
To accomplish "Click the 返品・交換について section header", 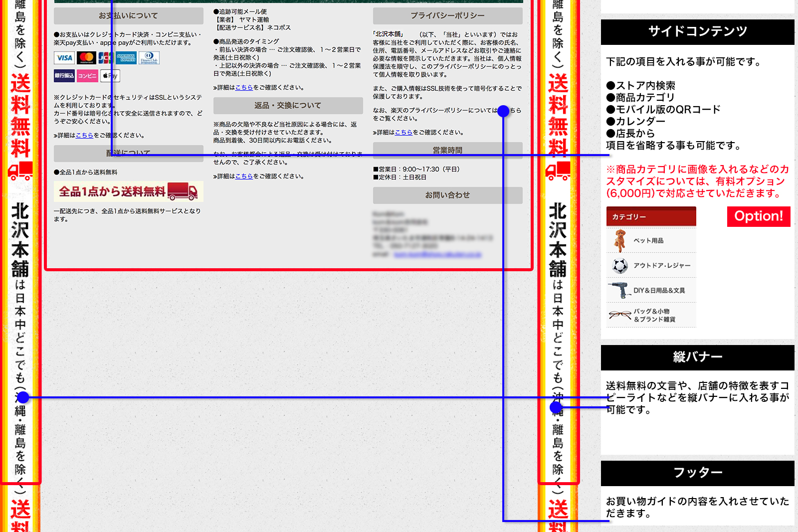I will 288,106.
